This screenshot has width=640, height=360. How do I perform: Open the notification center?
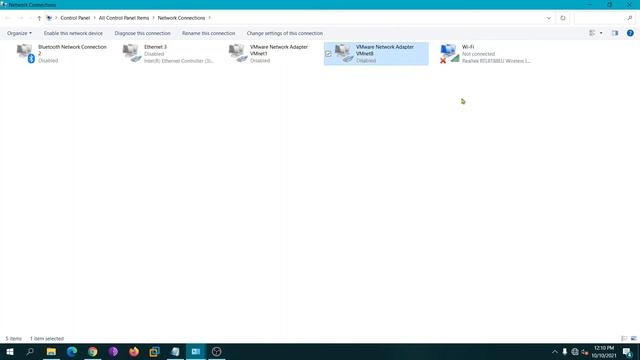coord(628,352)
